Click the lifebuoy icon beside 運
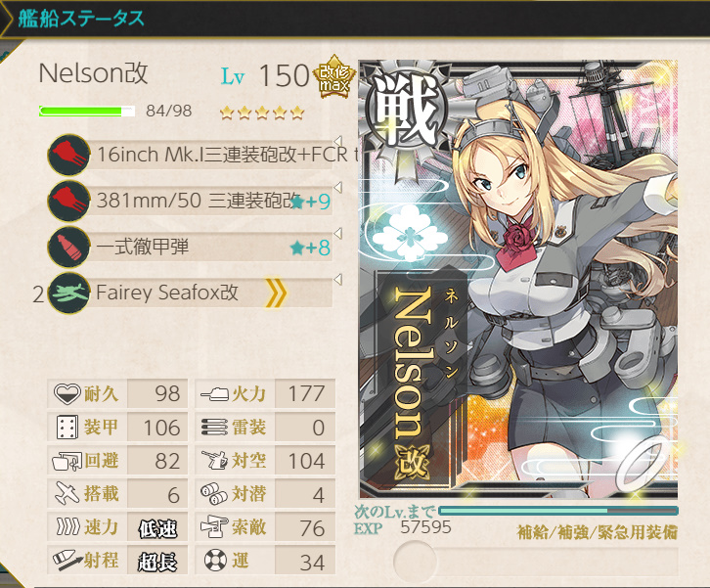This screenshot has width=710, height=588. coord(215,561)
